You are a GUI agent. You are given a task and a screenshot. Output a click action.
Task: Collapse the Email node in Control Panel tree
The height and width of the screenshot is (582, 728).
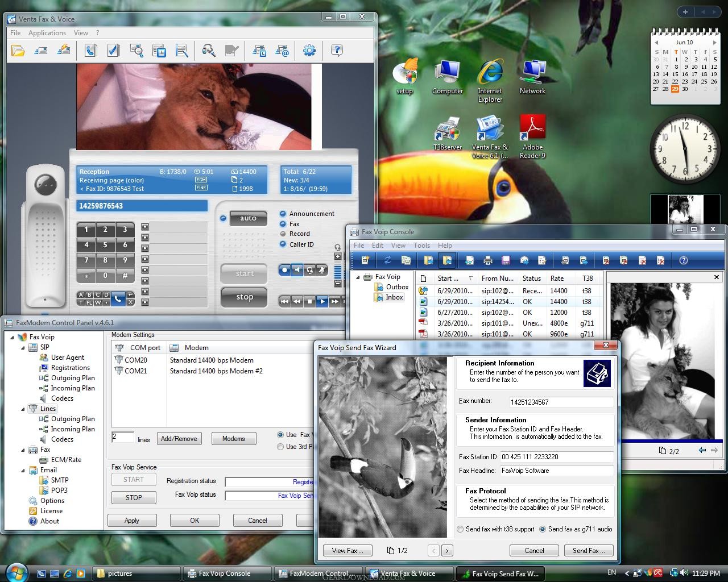23,470
